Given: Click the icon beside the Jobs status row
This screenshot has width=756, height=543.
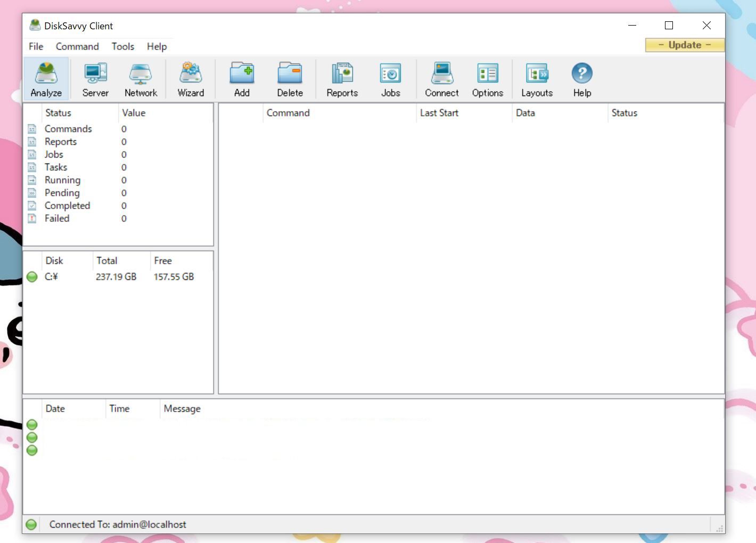Looking at the screenshot, I should click(32, 155).
